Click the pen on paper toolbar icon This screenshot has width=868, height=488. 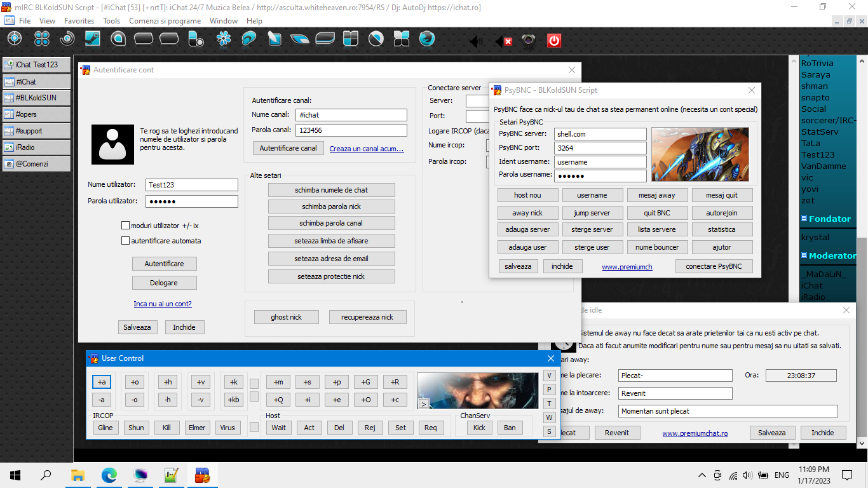coord(275,39)
